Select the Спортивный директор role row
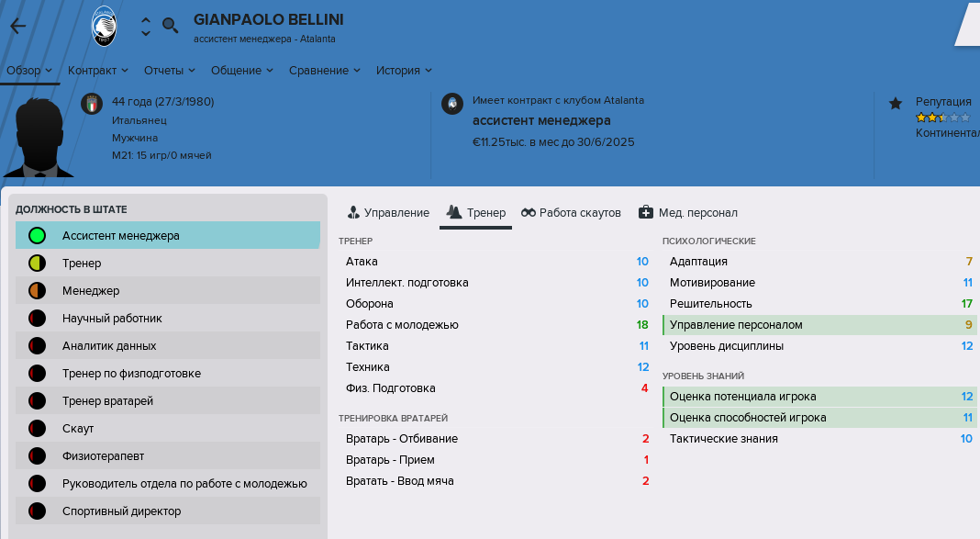 [168, 511]
